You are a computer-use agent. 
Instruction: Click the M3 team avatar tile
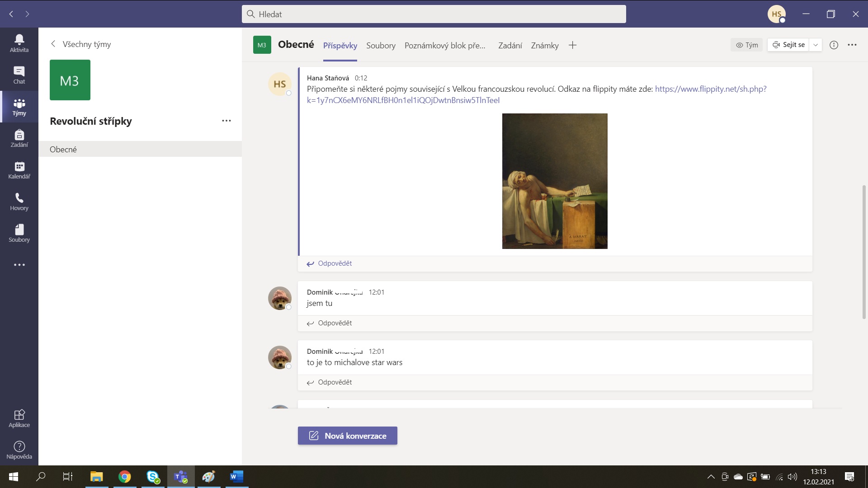(70, 80)
